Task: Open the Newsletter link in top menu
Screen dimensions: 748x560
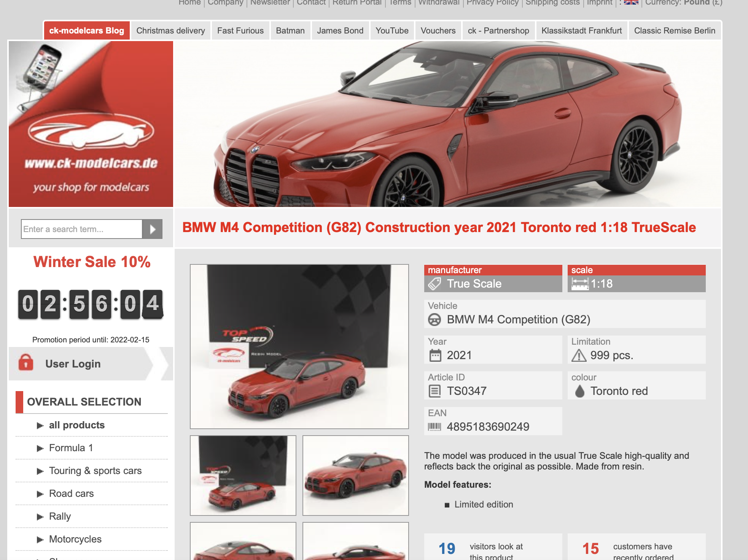Action: [x=270, y=3]
